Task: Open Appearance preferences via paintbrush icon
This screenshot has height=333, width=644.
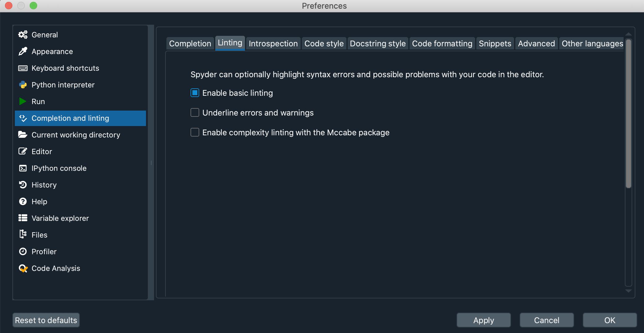Action: (x=23, y=51)
